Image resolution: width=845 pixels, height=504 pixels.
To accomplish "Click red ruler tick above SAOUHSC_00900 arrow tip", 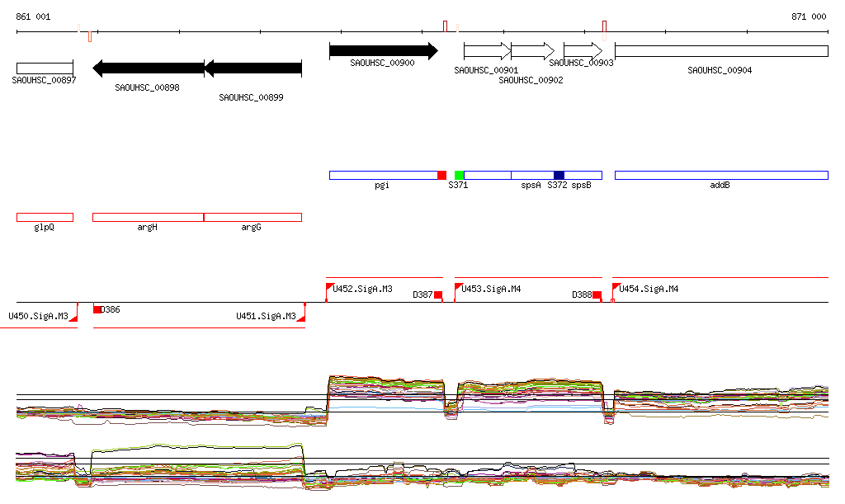I will tap(445, 26).
